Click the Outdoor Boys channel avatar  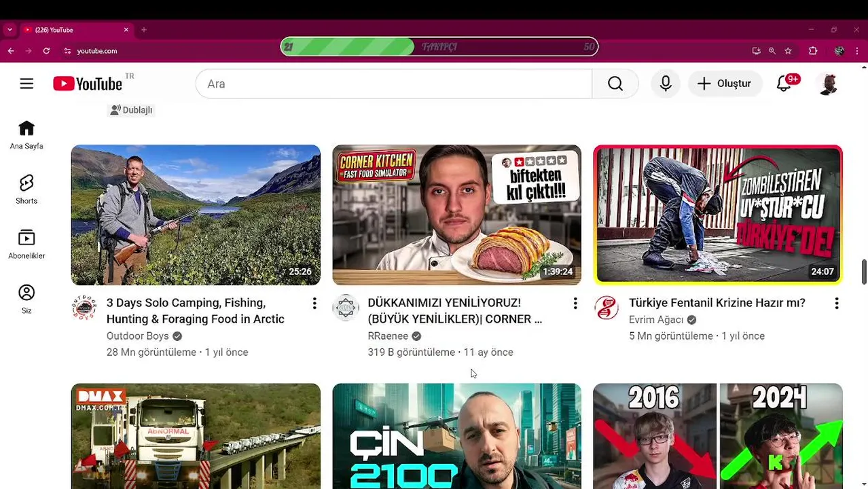point(84,308)
